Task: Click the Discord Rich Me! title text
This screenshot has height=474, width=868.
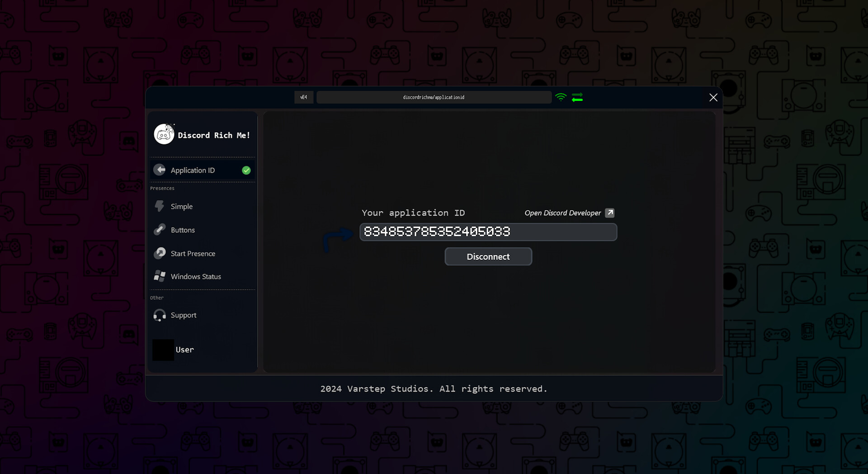Action: point(214,135)
